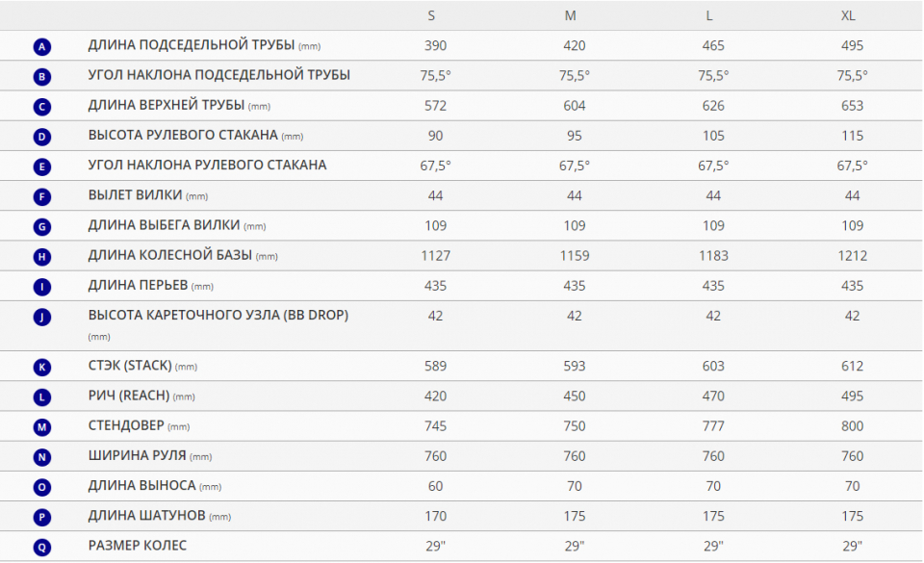
Task: Click the 175 crank length value for size M
Action: click(x=575, y=516)
